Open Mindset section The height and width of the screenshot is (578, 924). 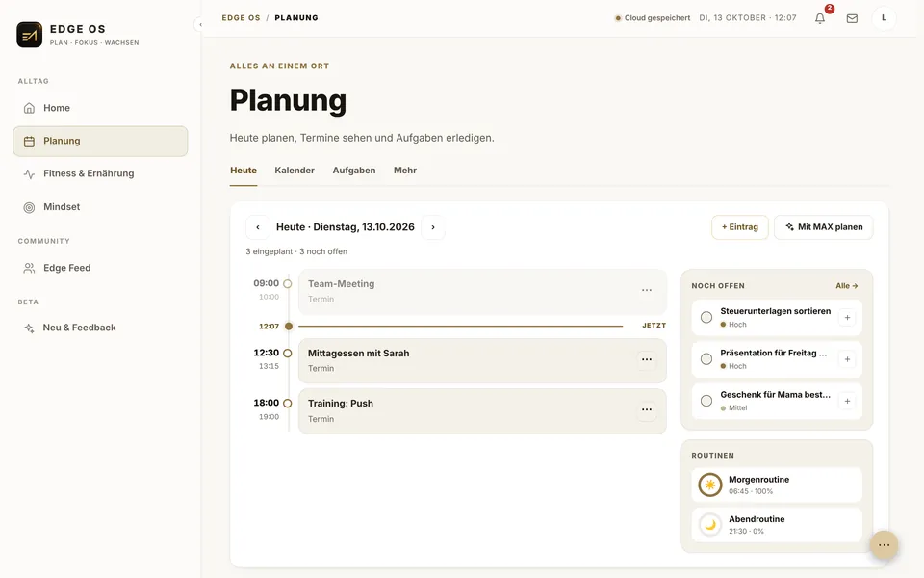pos(100,207)
